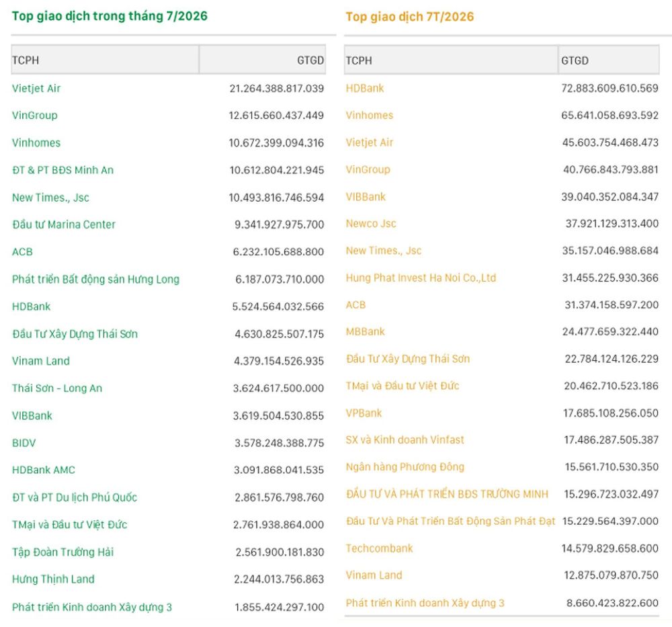The image size is (672, 627).
Task: Open ĐT & PT BĐS Minh An
Action: [63, 170]
